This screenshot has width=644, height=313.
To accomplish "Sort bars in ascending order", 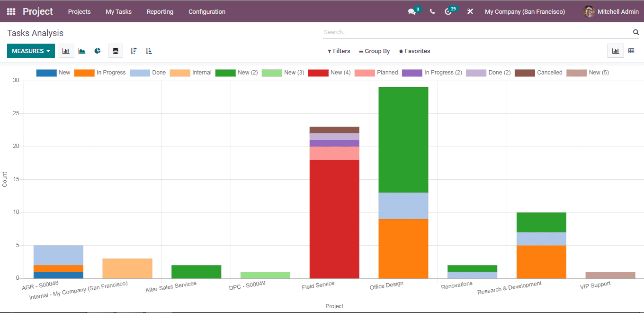I will coord(148,50).
